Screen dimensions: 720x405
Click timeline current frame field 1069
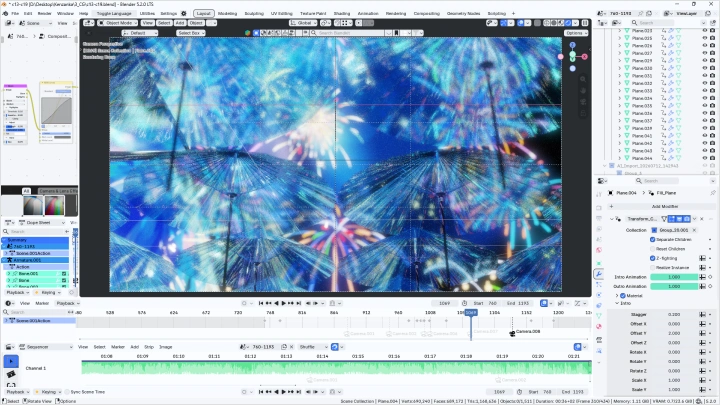[444, 303]
